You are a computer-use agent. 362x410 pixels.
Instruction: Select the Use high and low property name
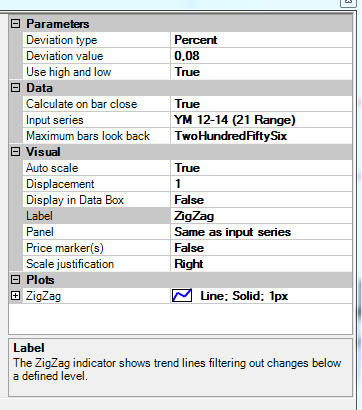click(69, 72)
